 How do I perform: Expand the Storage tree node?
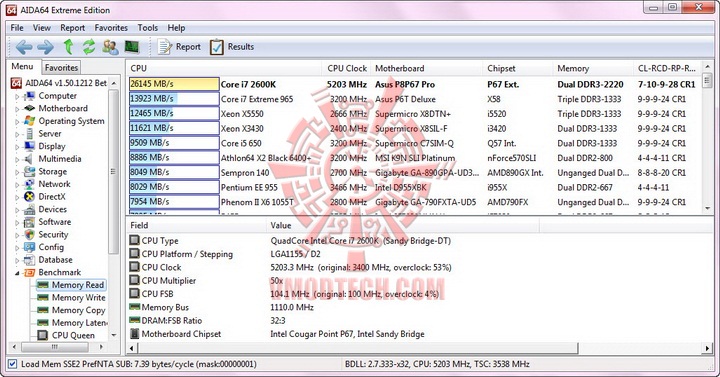(x=17, y=172)
